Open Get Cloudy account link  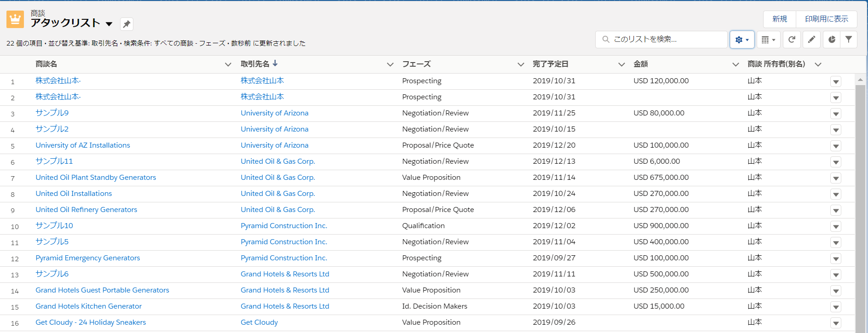(259, 322)
